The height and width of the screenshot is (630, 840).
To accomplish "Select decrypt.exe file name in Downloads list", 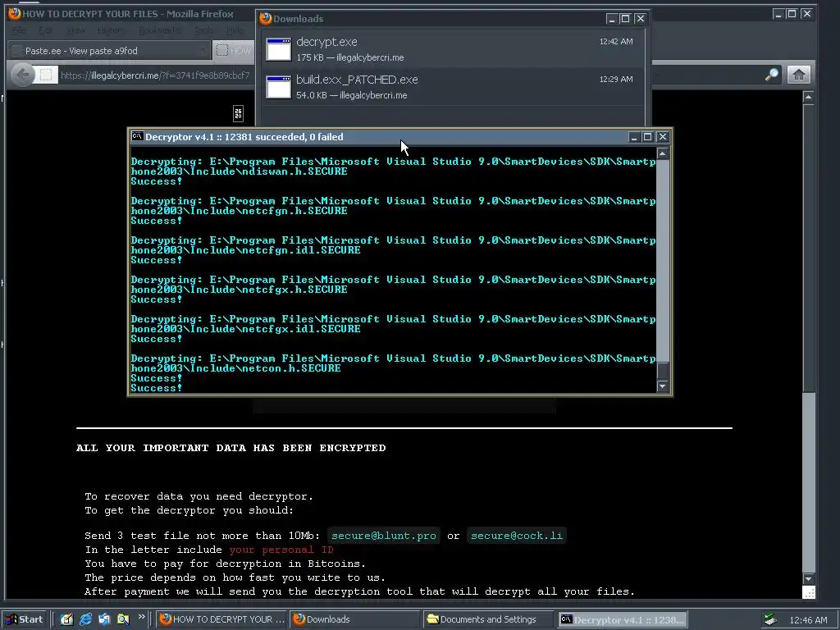I will [326, 42].
